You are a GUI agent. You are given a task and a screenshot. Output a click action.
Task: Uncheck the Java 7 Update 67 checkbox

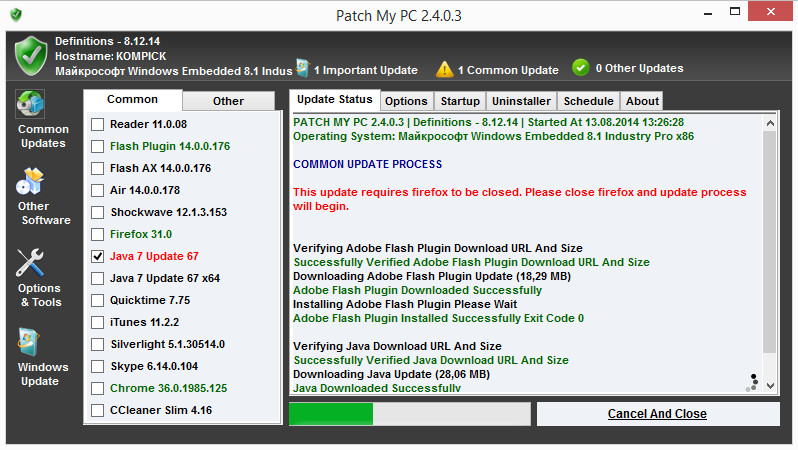point(97,257)
